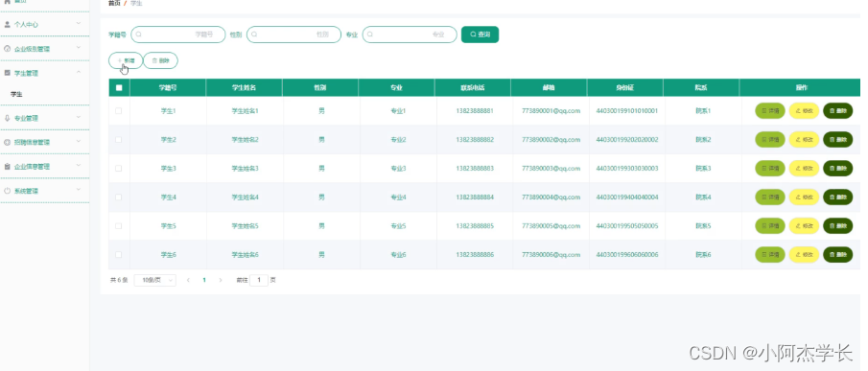This screenshot has height=371, width=868.
Task: Click 修改 for row 学生4
Action: click(x=804, y=197)
